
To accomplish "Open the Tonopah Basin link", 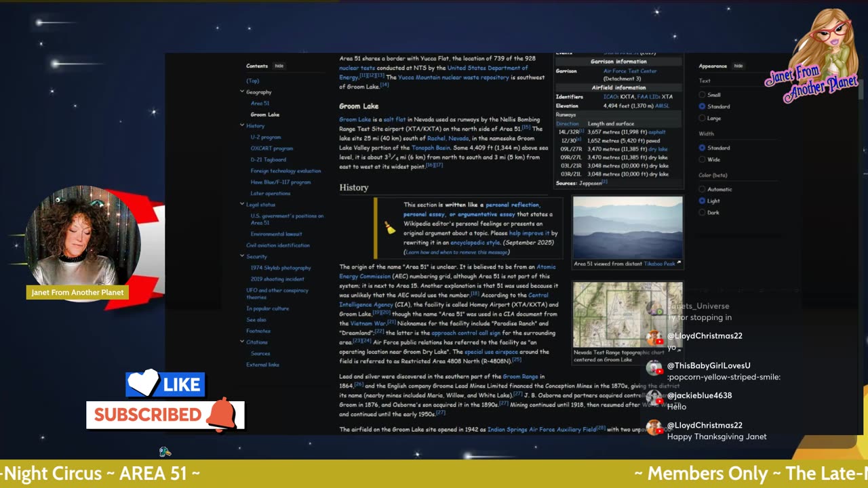I will [431, 148].
